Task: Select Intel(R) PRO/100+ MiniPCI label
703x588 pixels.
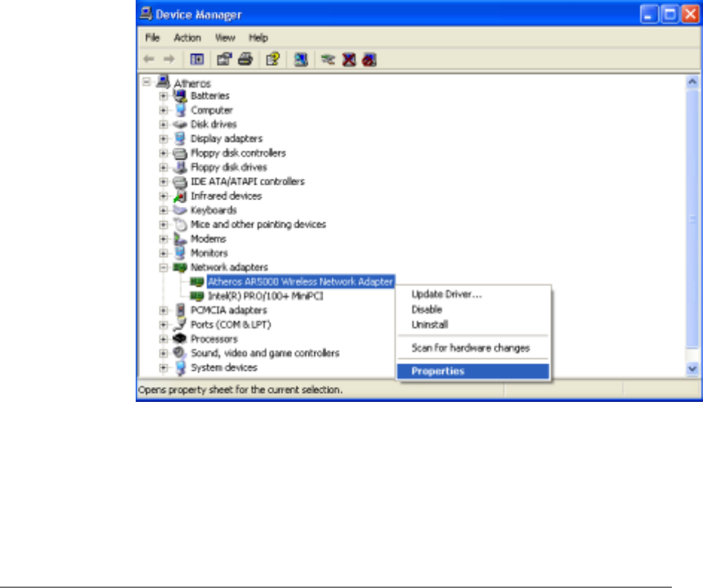Action: tap(265, 297)
